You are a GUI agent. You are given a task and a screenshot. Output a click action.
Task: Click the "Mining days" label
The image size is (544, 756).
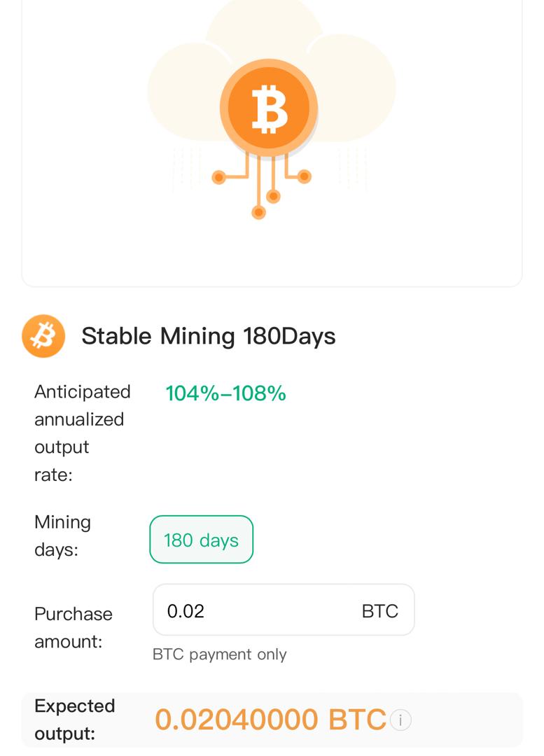point(62,535)
